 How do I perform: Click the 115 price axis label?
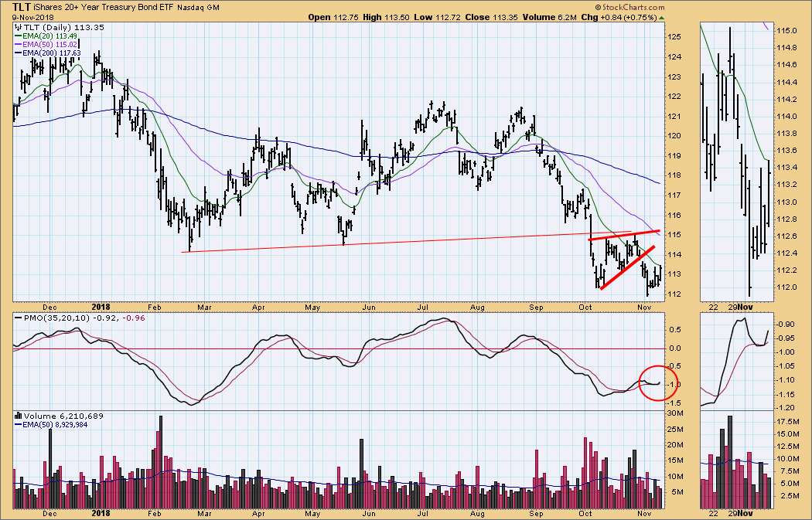tap(674, 234)
